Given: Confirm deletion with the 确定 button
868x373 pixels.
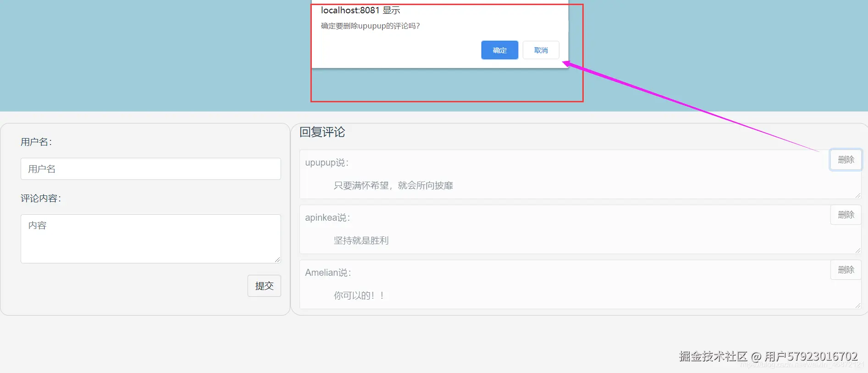Looking at the screenshot, I should click(x=499, y=50).
